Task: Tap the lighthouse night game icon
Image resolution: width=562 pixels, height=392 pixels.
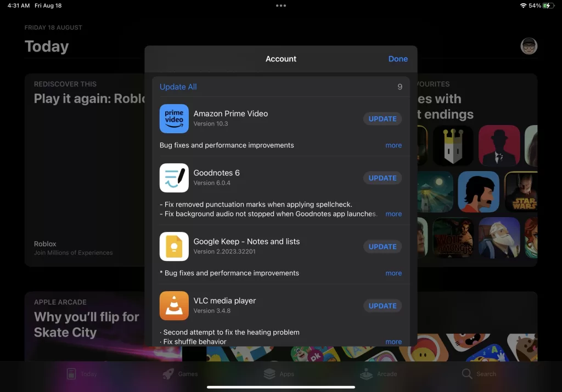Action: click(435, 191)
